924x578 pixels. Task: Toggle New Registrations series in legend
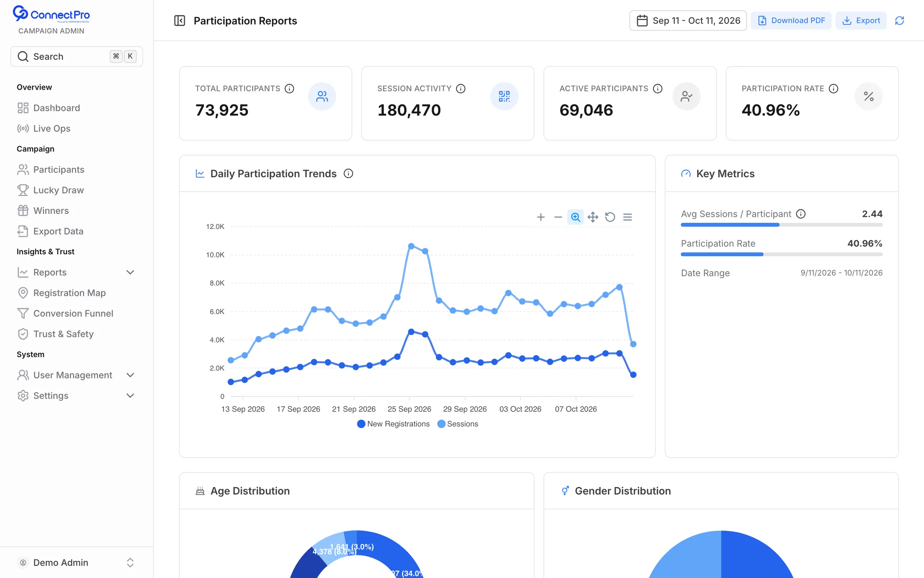tap(393, 424)
